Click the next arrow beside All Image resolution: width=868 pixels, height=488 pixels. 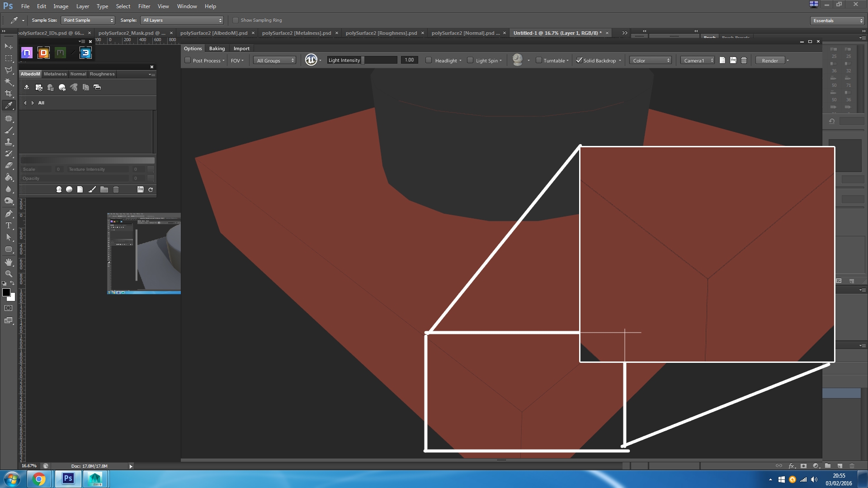point(33,103)
